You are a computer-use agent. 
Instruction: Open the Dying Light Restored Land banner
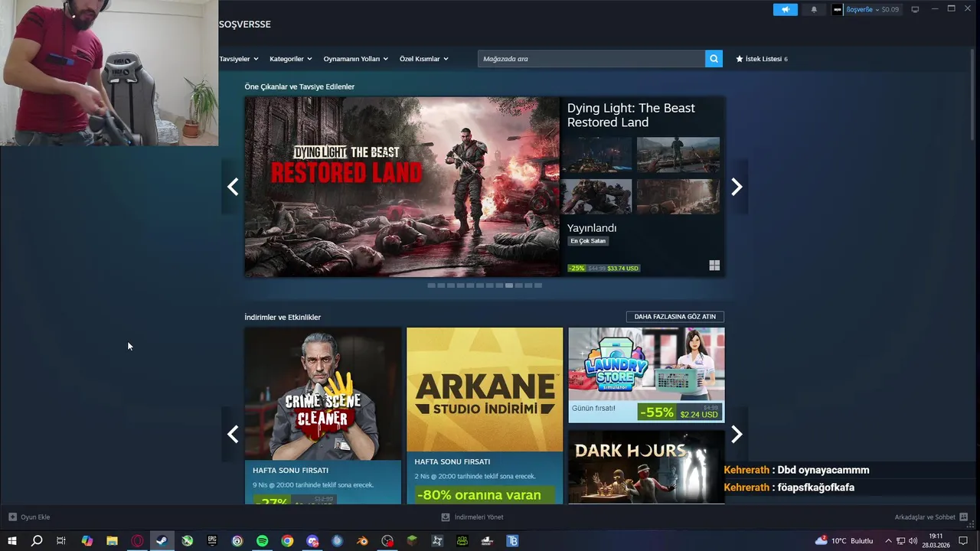tap(402, 187)
